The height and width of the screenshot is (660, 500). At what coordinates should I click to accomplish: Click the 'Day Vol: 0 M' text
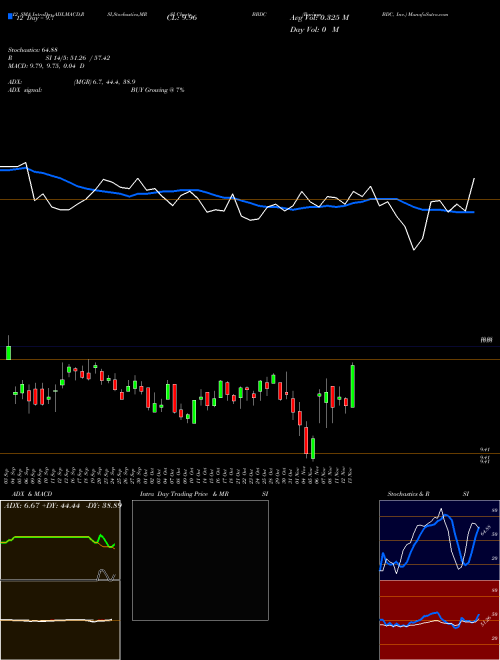[314, 30]
